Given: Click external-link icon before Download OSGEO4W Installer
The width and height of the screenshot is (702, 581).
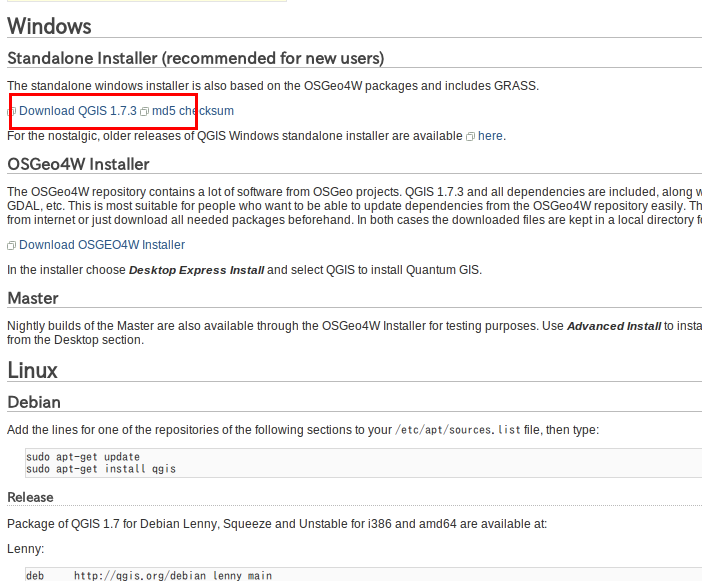Looking at the screenshot, I should (x=11, y=246).
